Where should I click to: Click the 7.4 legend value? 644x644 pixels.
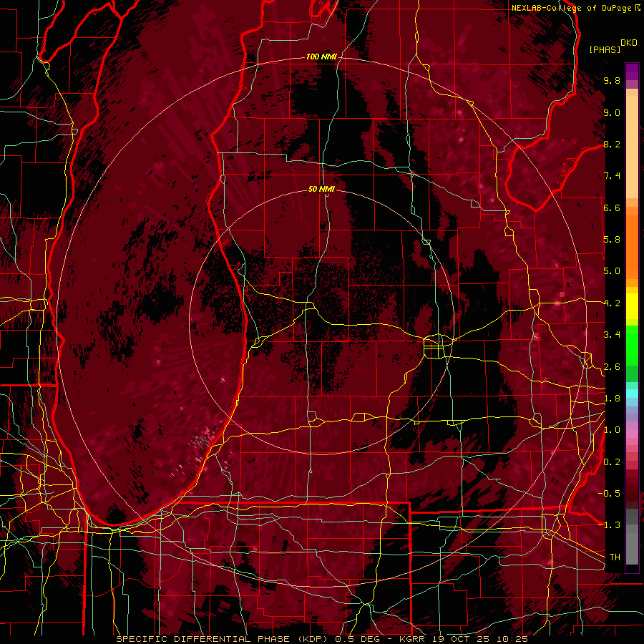[x=612, y=176]
